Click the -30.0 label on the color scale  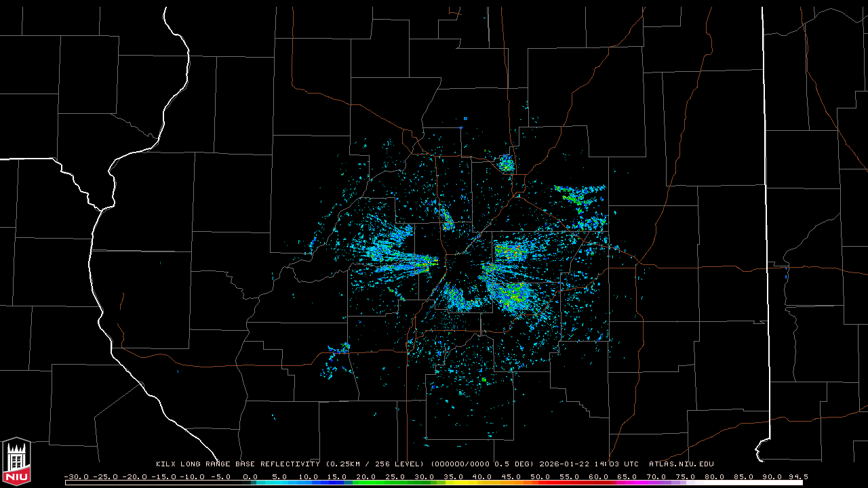click(x=77, y=476)
